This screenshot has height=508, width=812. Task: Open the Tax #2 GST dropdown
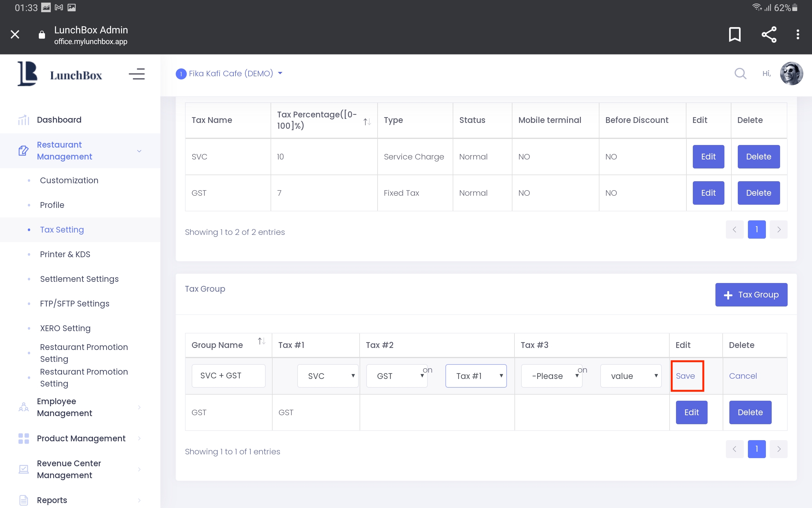click(396, 375)
